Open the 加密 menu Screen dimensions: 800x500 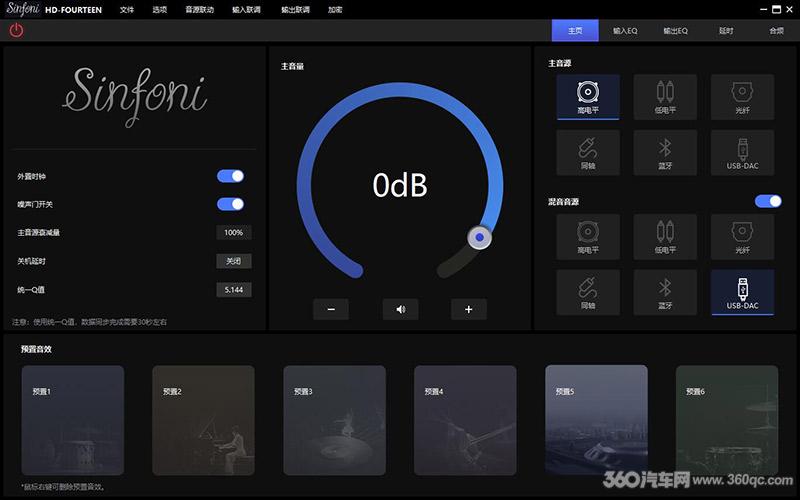pos(335,10)
